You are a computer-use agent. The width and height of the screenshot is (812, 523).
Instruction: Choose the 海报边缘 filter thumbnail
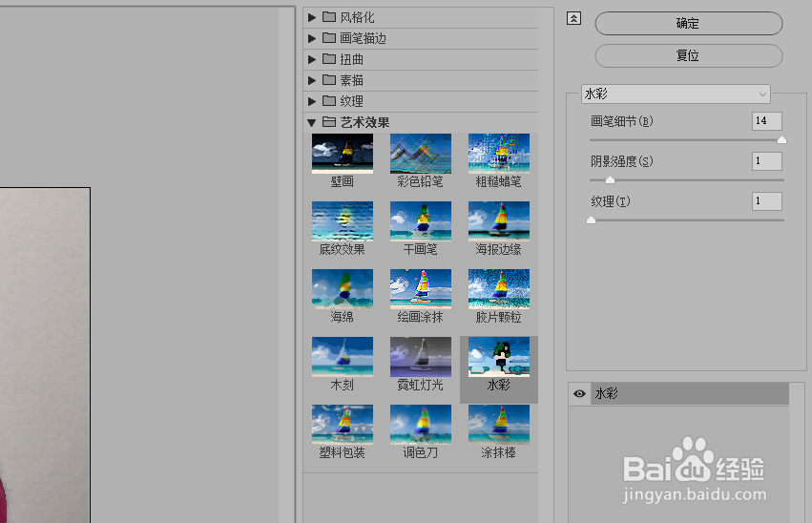(499, 221)
